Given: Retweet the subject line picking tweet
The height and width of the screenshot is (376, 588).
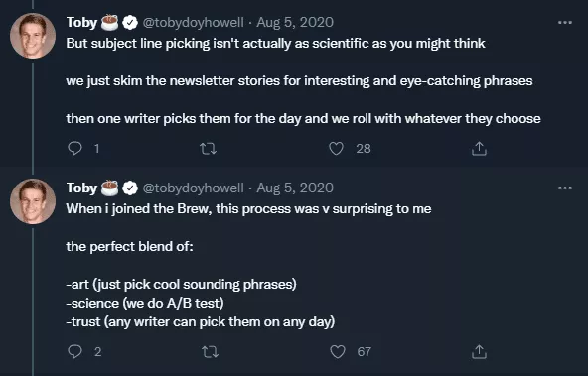Looking at the screenshot, I should point(208,149).
